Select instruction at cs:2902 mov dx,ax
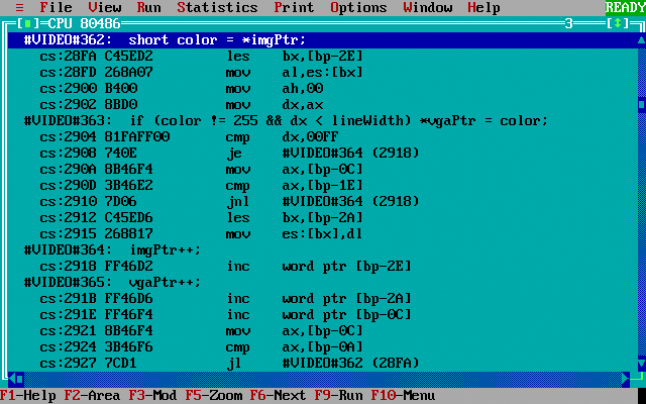Image resolution: width=646 pixels, height=404 pixels. tap(323, 105)
